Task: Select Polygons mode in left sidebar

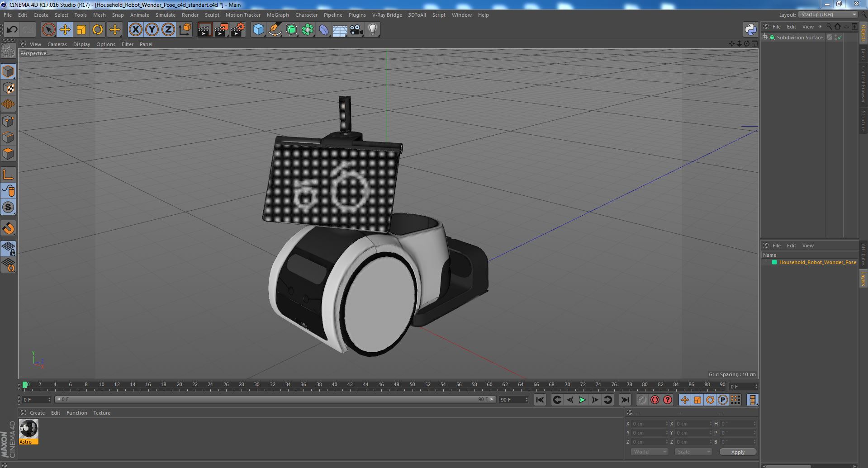Action: [x=8, y=154]
